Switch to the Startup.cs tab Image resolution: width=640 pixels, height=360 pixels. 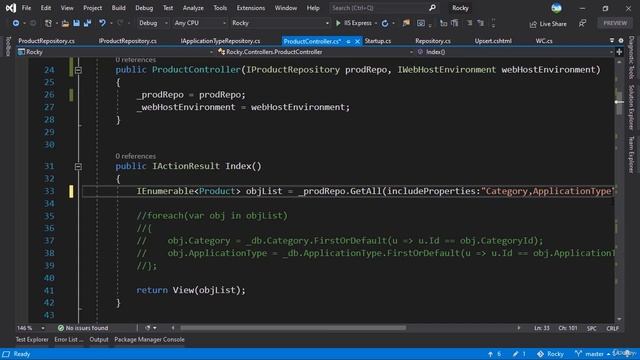[378, 41]
